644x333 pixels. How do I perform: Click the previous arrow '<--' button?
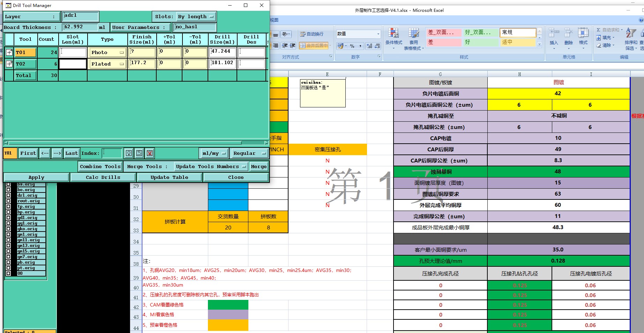click(x=45, y=153)
